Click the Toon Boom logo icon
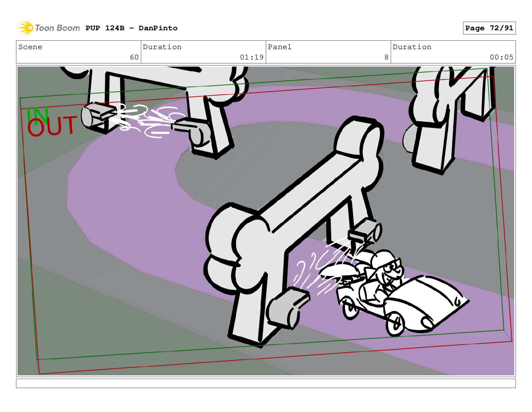Viewport: 532px width, 412px height. pos(26,28)
